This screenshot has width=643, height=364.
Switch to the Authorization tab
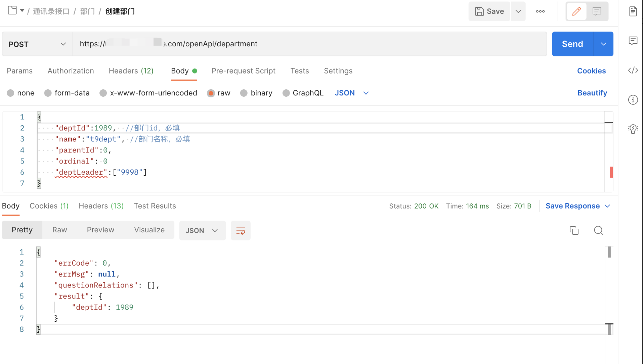[71, 71]
